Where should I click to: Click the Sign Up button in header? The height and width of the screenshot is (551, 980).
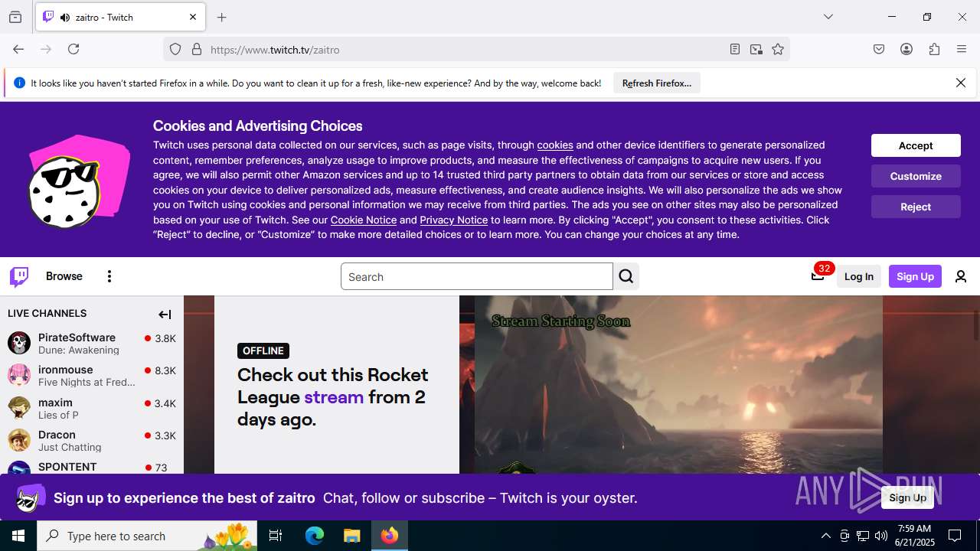coord(915,276)
